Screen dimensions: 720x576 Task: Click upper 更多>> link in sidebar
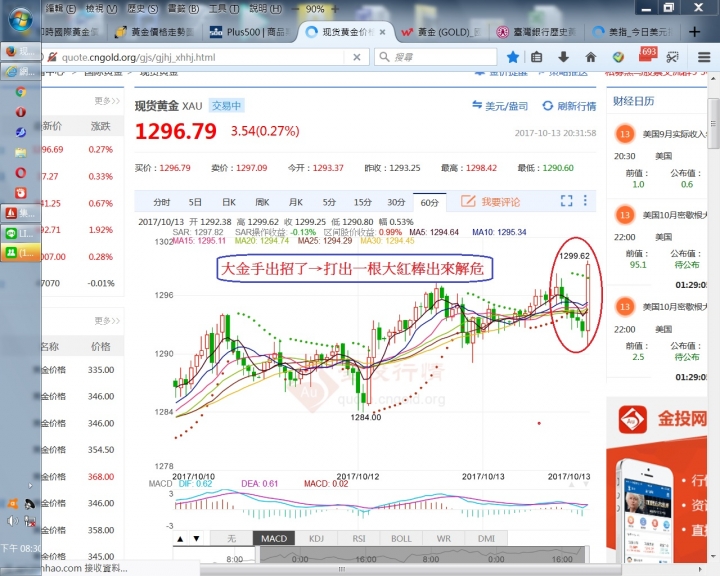(107, 101)
